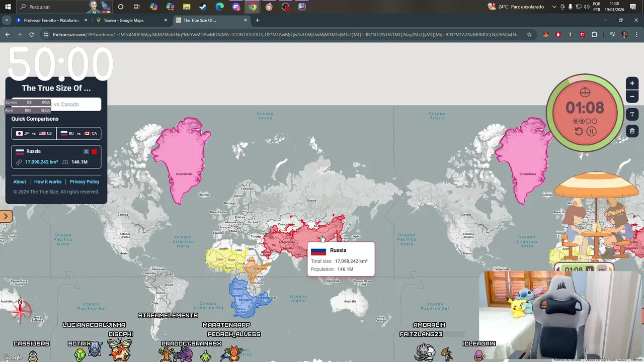Open the microphone tray icon
Screen dimensions: 644x362
point(570,7)
